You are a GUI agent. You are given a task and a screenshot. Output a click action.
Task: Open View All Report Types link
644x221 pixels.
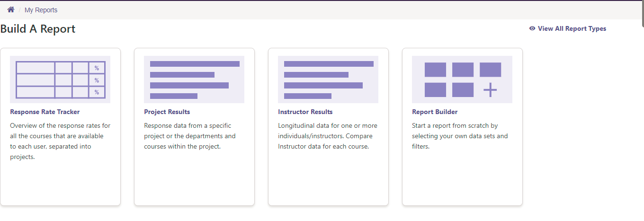(x=572, y=28)
